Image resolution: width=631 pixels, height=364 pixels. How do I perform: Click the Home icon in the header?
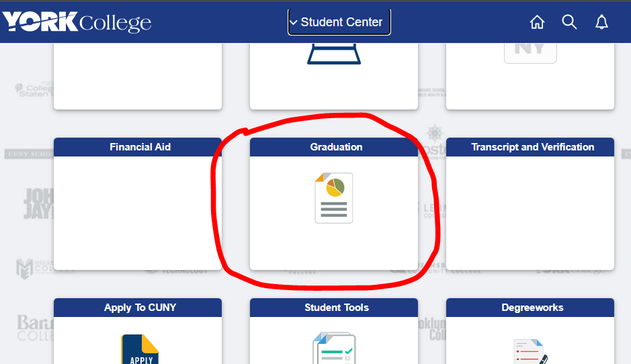pyautogui.click(x=537, y=22)
